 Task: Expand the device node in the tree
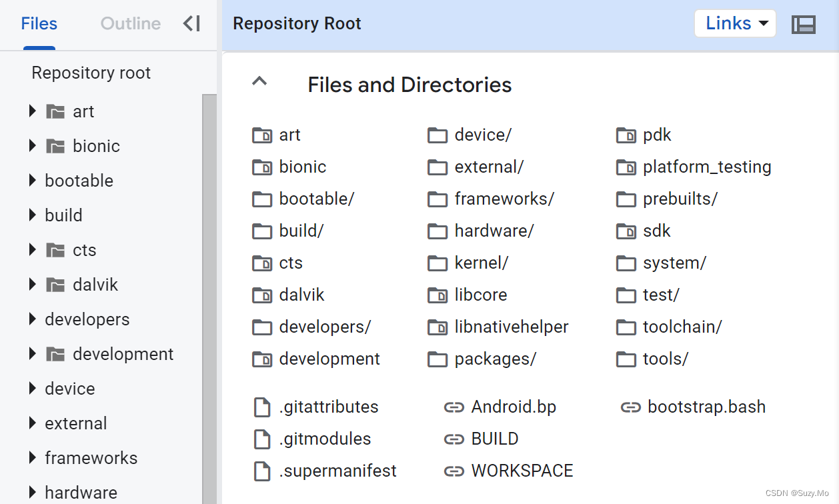coord(32,389)
